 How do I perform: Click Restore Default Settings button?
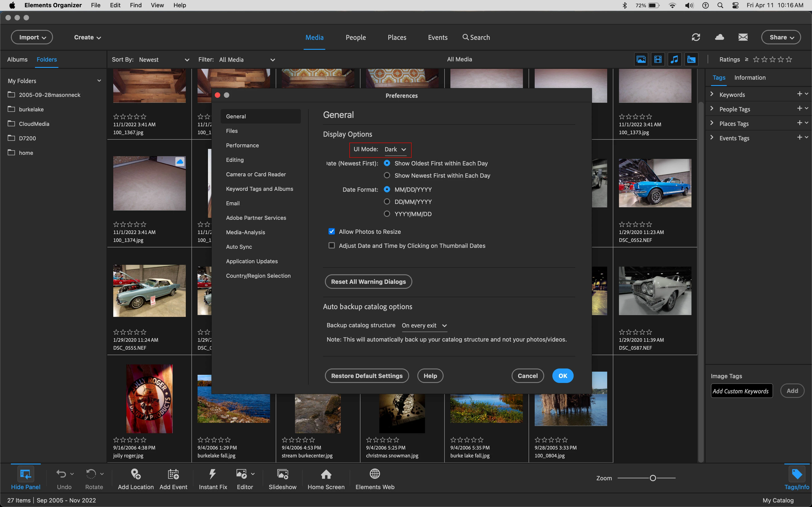(x=367, y=376)
